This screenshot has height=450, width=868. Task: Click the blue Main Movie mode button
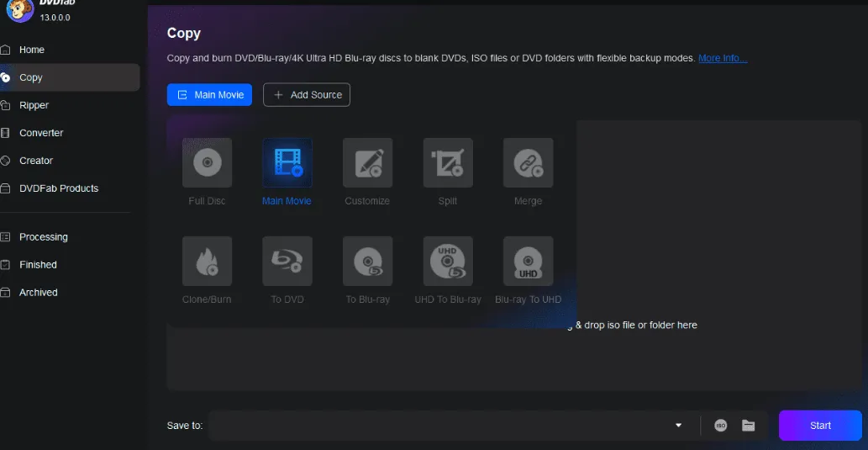[x=209, y=95]
